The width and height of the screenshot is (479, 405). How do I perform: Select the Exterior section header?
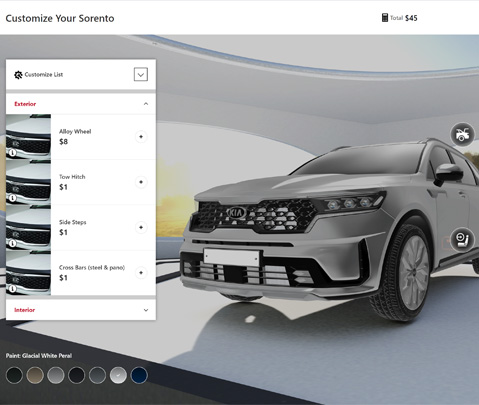tap(81, 104)
